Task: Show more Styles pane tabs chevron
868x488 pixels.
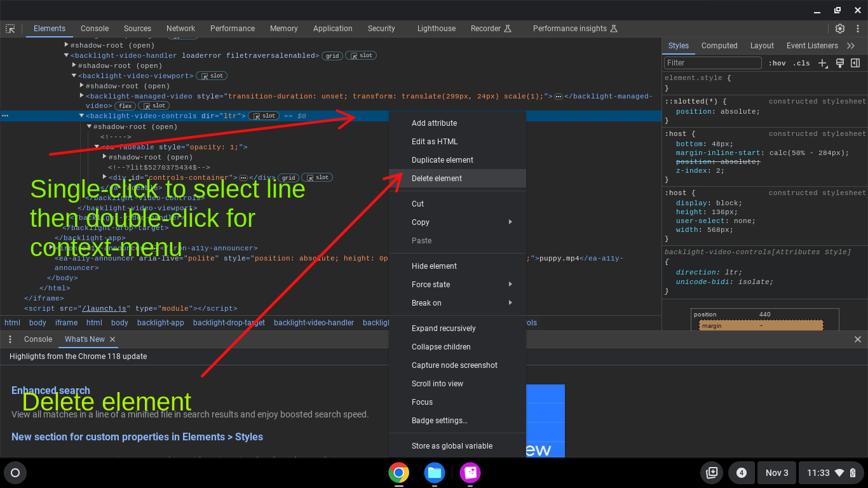Action: [851, 46]
